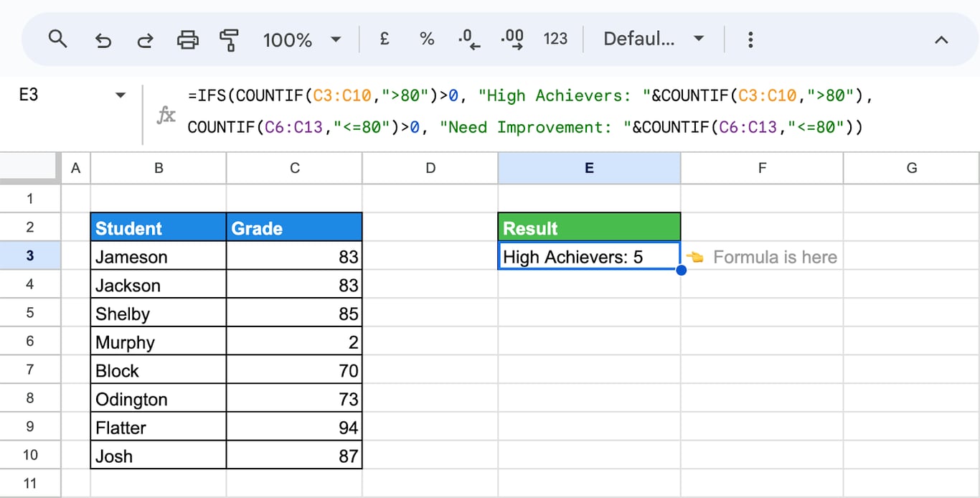Format as currency with pound icon
The image size is (980, 498).
(385, 39)
